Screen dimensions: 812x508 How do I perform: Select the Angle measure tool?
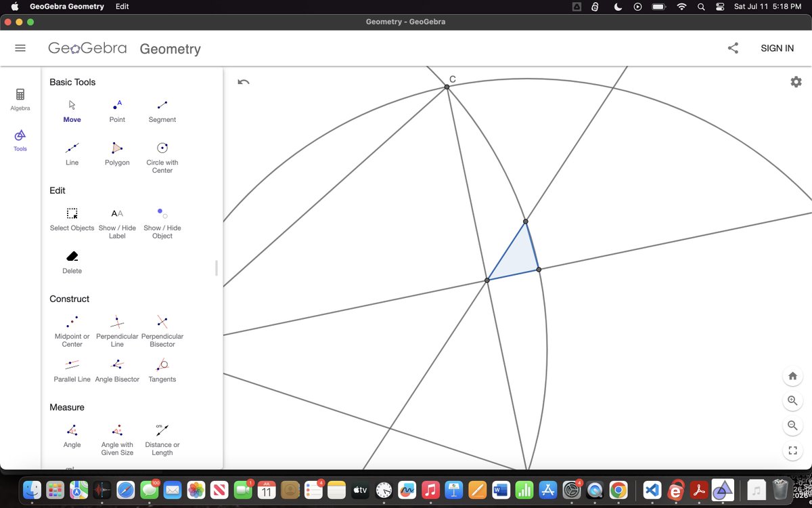(x=72, y=436)
